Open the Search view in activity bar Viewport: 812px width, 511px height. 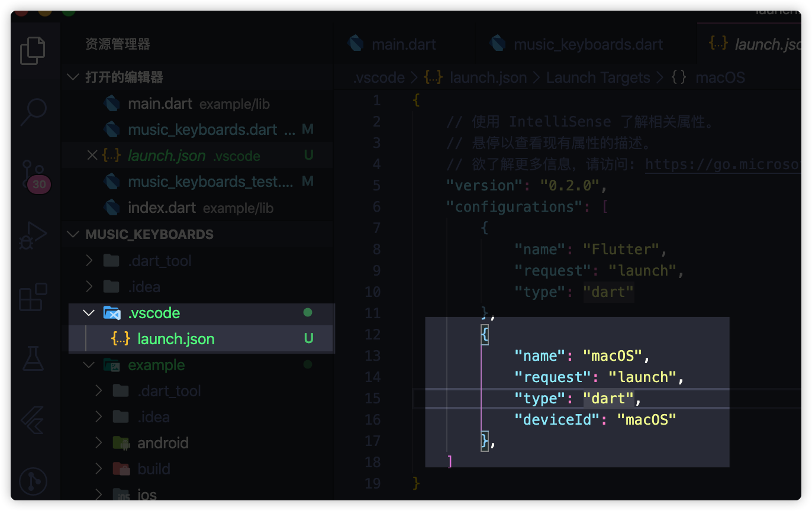pyautogui.click(x=33, y=112)
